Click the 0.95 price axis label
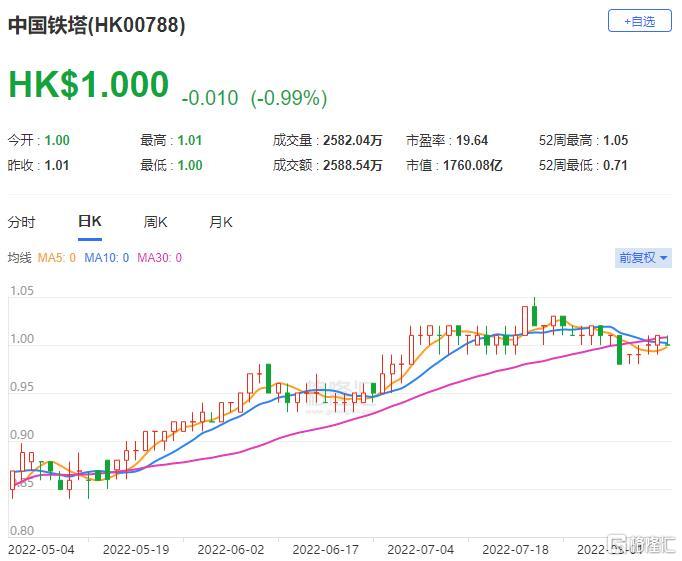 pyautogui.click(x=22, y=387)
